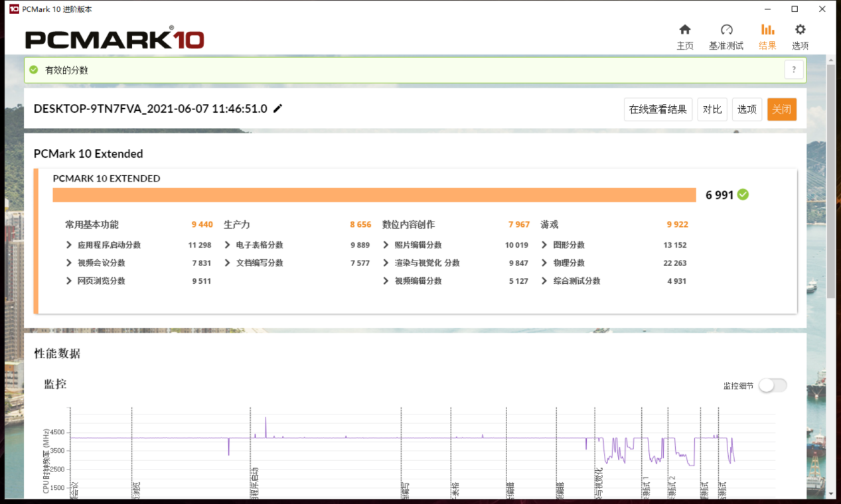Select the 结果 results bar chart icon

point(767,31)
